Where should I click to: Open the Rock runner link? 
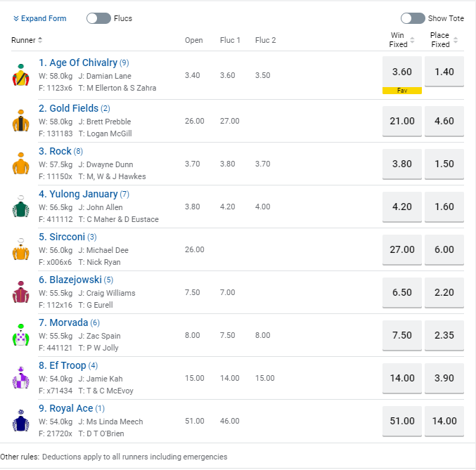(60, 151)
